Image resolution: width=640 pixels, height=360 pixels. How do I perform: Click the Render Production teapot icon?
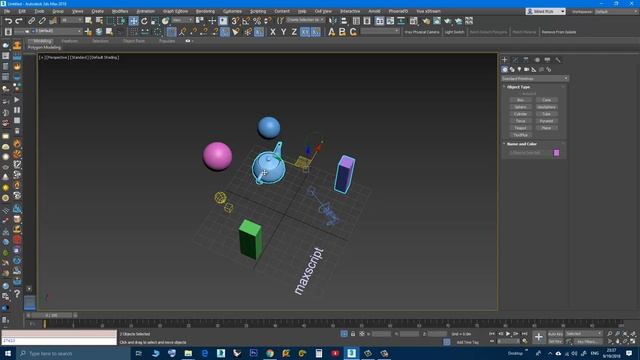448,21
